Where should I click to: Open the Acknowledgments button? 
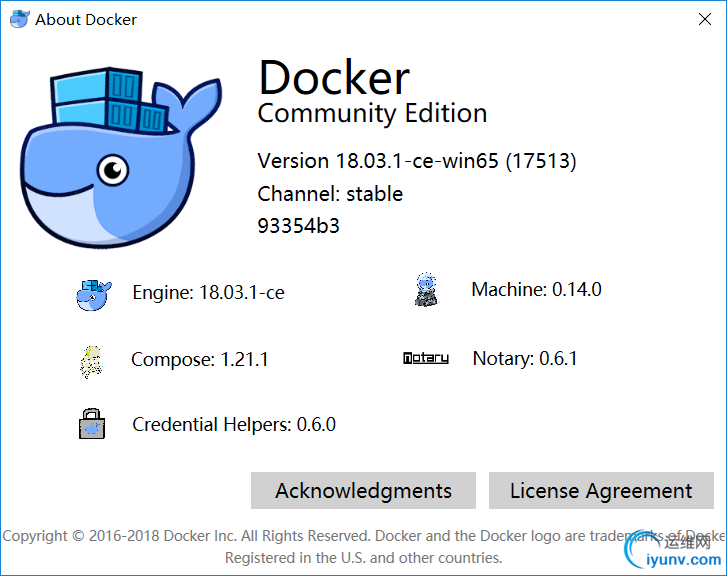(x=363, y=491)
